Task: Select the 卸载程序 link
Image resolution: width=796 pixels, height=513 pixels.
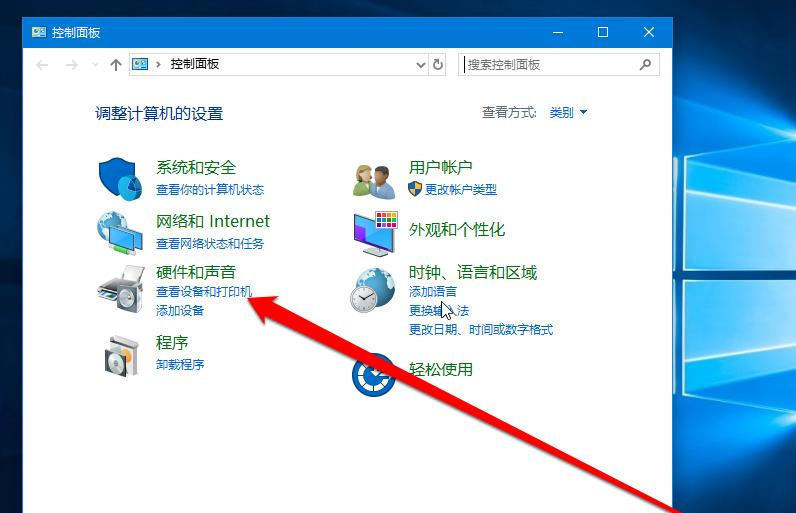Action: point(180,365)
